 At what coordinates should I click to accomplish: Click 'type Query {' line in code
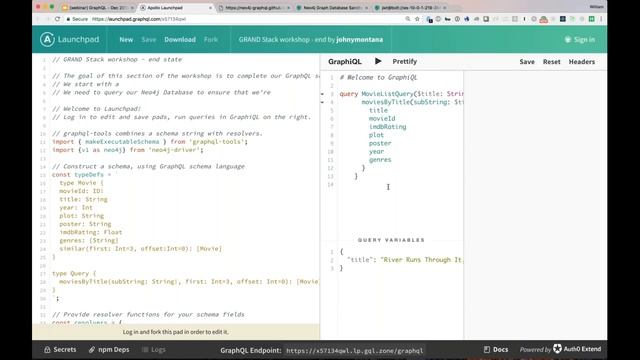[x=74, y=273]
